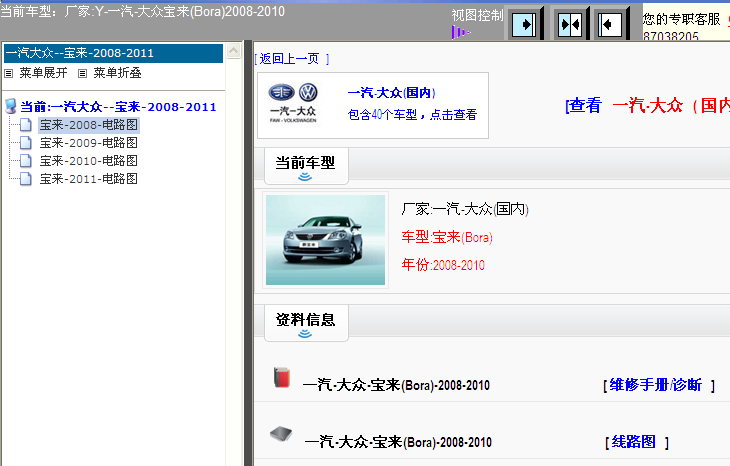Click first row title 一汽-大众-宝来(Bora)-2008-2010
This screenshot has height=466, width=730.
396,385
